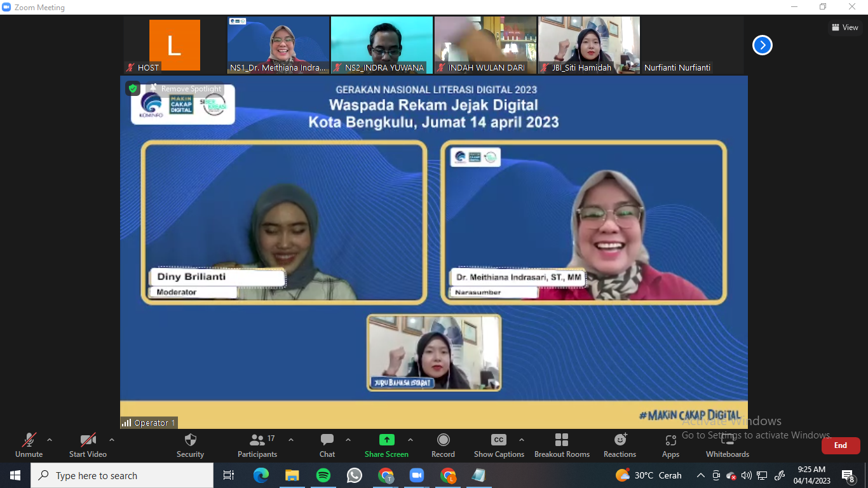Open the Reactions picker
868x488 pixels.
(x=620, y=445)
